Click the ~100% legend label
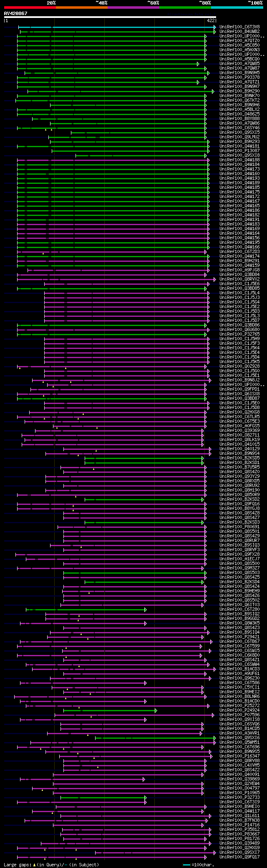The image size is (267, 868). click(x=255, y=3)
